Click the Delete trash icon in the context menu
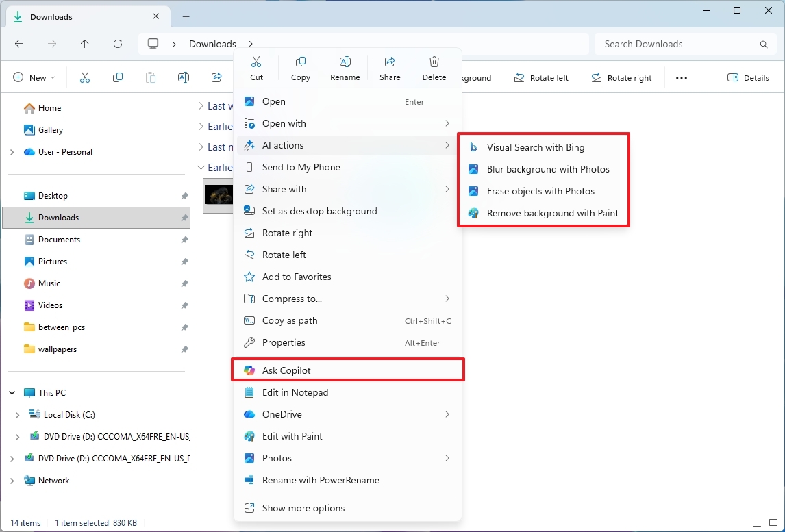This screenshot has width=785, height=532. (x=434, y=62)
